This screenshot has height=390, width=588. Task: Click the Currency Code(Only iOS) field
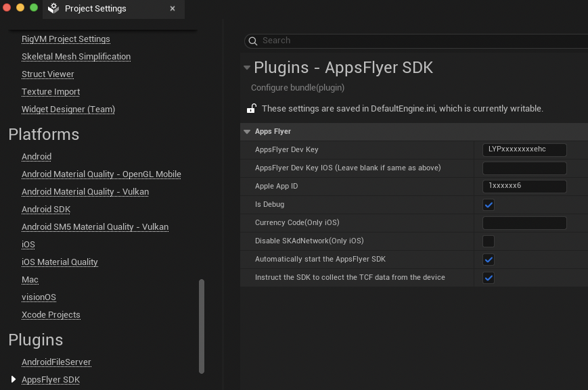pyautogui.click(x=524, y=223)
